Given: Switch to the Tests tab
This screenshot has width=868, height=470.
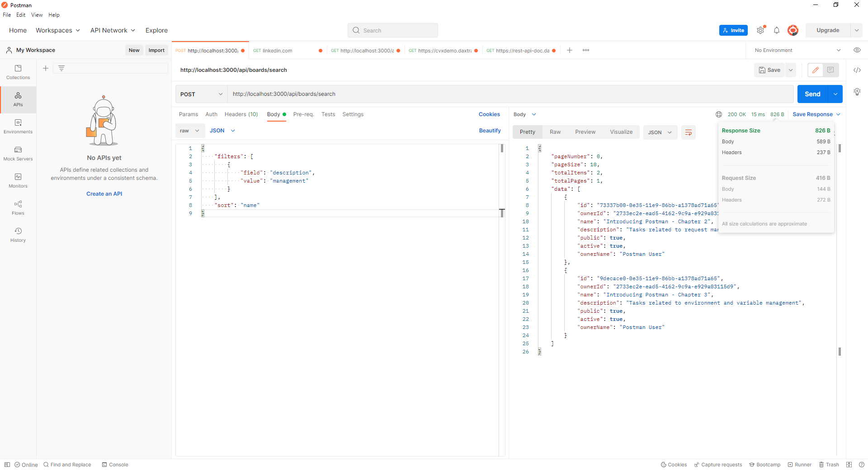Looking at the screenshot, I should (x=328, y=114).
